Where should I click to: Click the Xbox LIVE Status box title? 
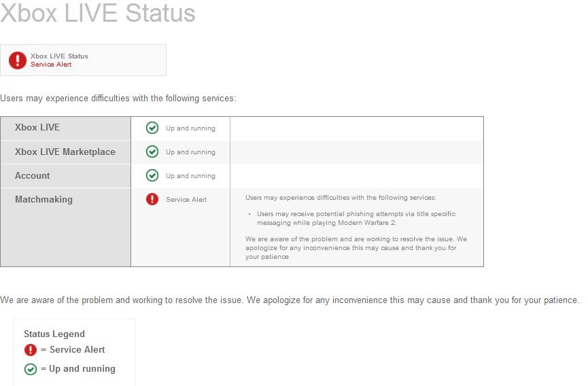point(59,56)
